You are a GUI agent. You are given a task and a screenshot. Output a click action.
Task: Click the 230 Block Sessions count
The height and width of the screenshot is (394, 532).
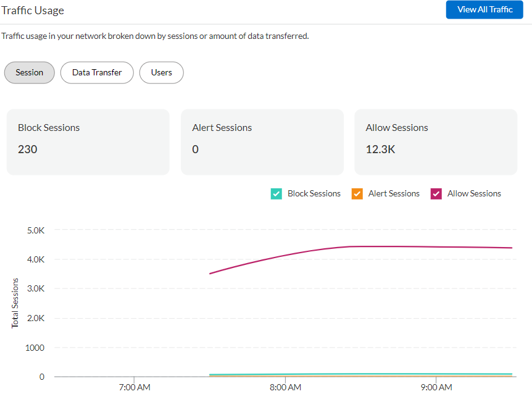[x=28, y=149]
